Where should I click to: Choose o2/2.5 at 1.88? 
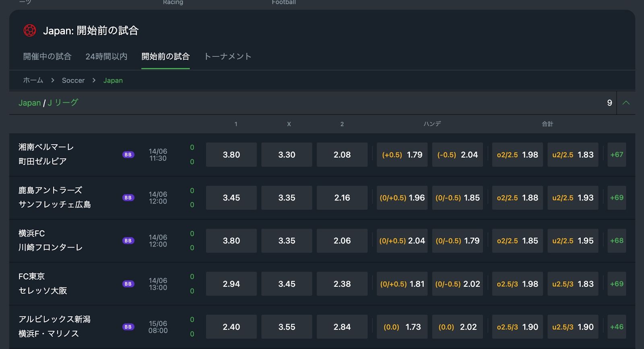518,198
